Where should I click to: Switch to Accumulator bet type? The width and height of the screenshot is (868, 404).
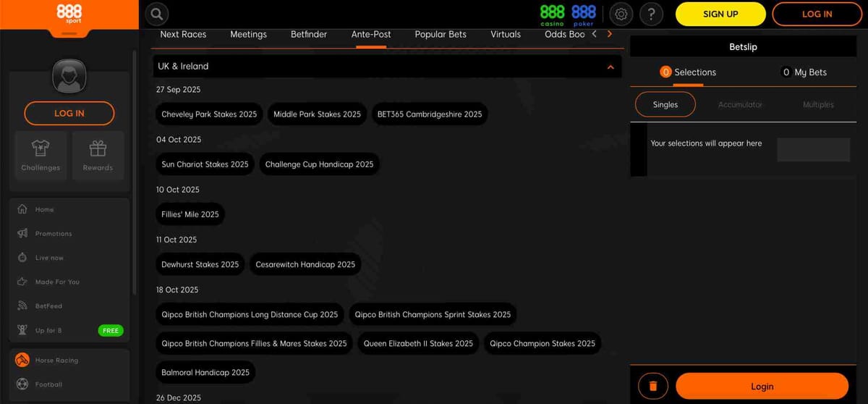pyautogui.click(x=740, y=104)
